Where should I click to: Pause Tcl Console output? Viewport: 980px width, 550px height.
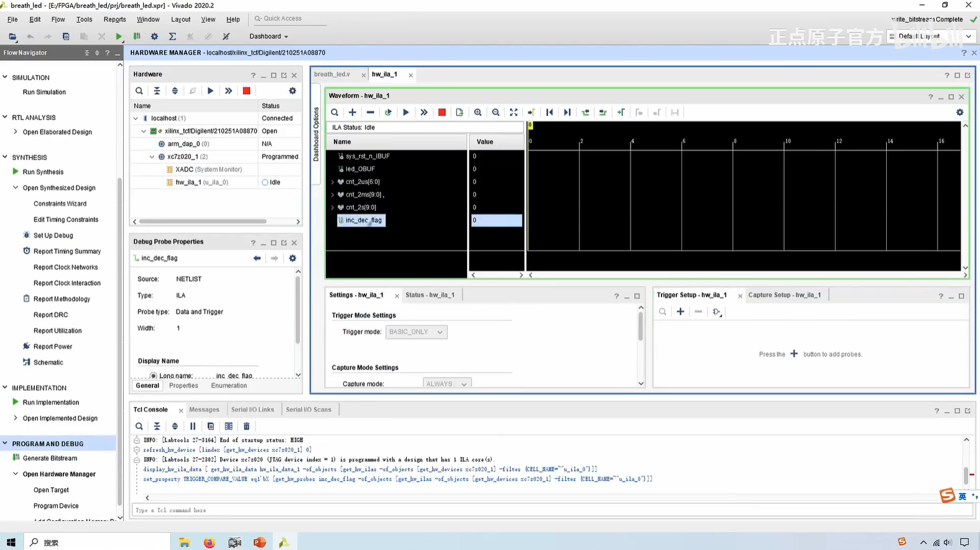point(193,426)
